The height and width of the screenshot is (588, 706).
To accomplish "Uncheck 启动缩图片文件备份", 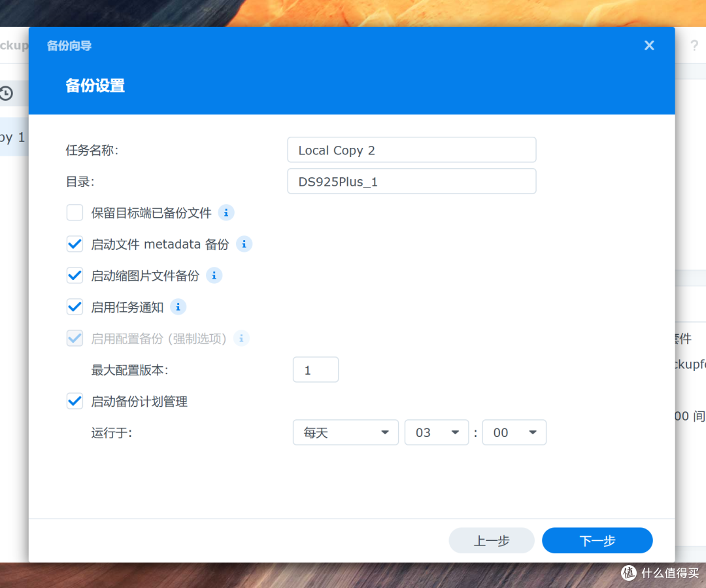I will [75, 275].
